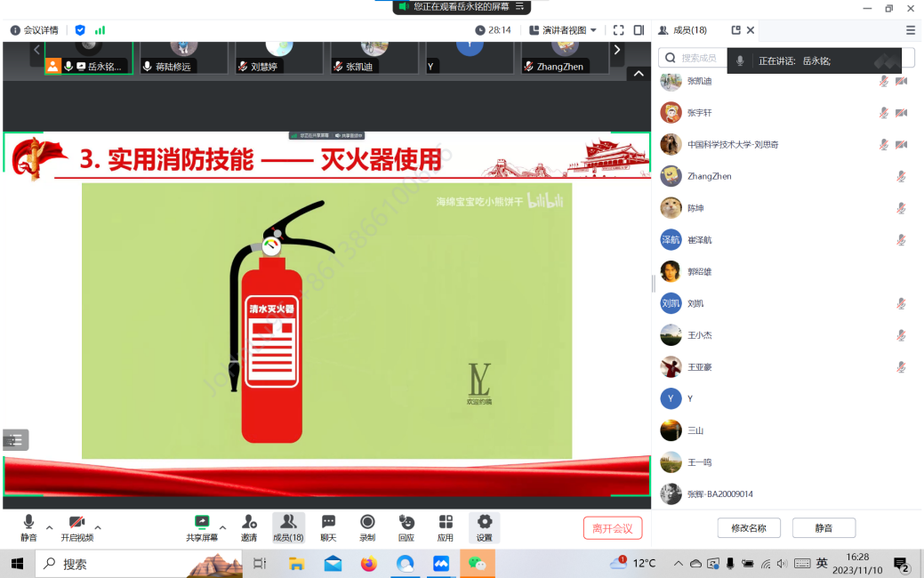924x578 pixels.
Task: Enter fullscreen mode from top bar
Action: click(619, 30)
